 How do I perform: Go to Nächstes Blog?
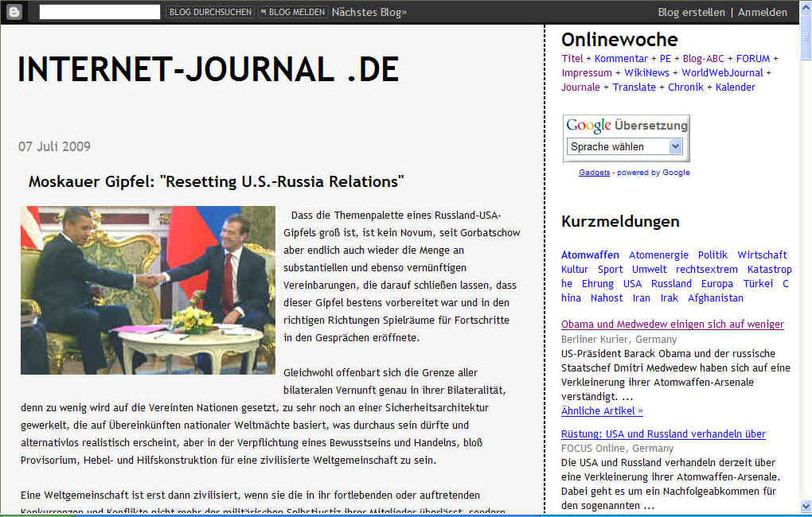click(369, 12)
